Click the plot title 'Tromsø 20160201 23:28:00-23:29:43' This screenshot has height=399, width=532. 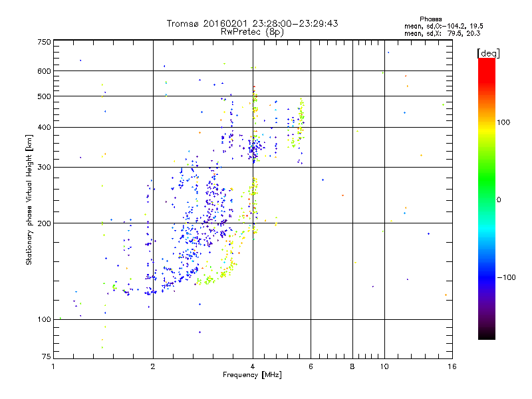tap(252, 23)
